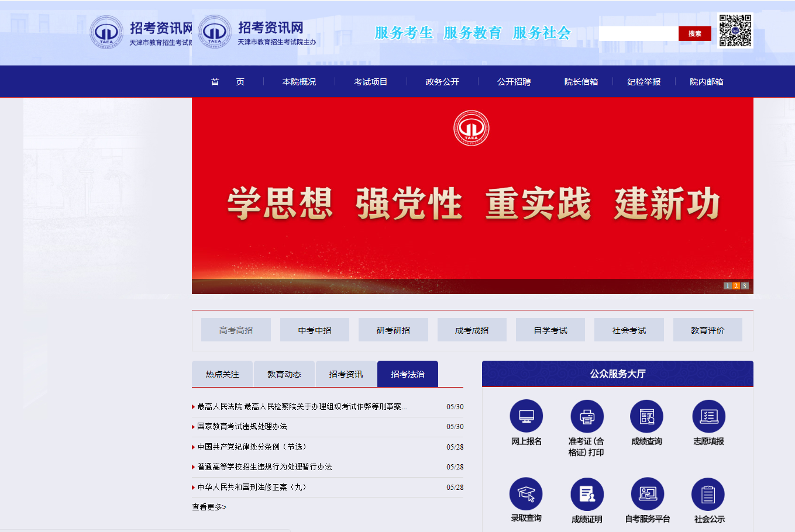Screen dimensions: 795x532
Task: Open the 自考服务平台 icon
Action: pos(647,495)
